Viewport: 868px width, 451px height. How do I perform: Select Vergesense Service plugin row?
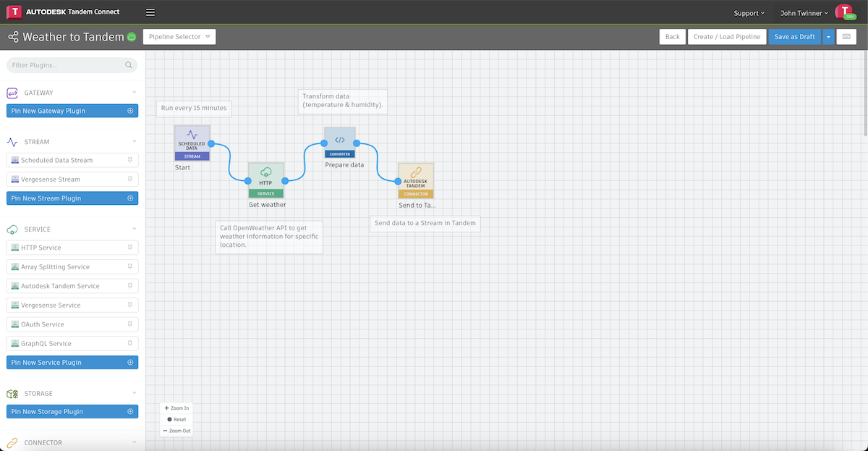[x=72, y=305]
